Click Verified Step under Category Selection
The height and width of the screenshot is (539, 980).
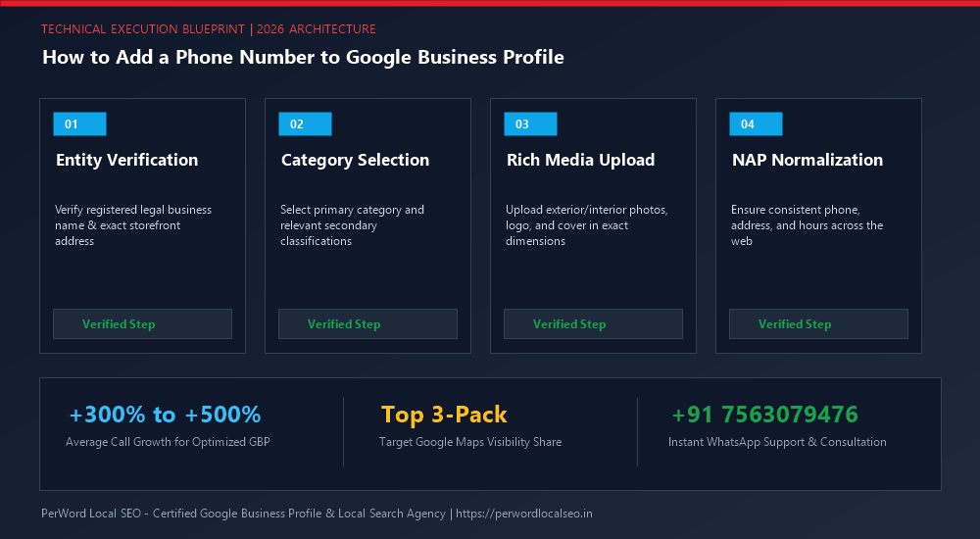click(367, 324)
